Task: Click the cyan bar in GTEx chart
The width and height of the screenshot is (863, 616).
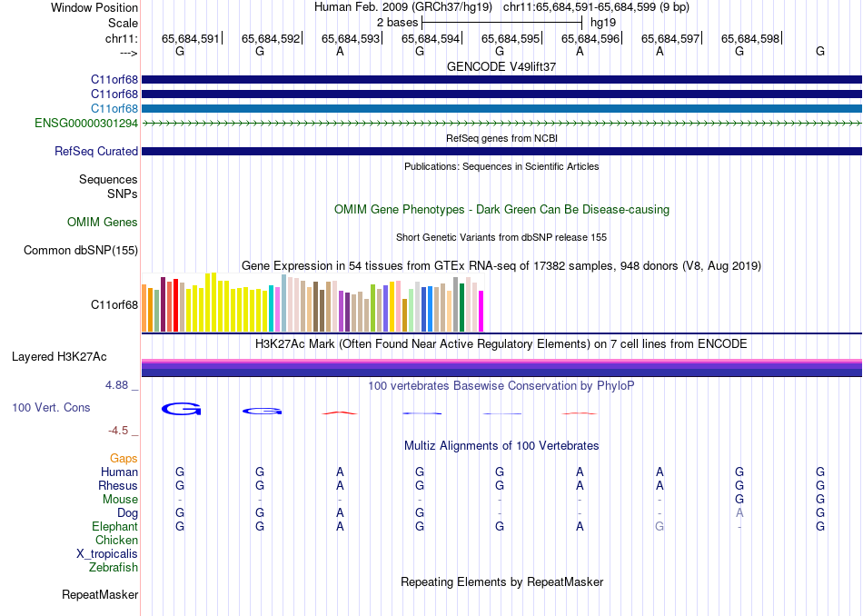Action: [272, 308]
